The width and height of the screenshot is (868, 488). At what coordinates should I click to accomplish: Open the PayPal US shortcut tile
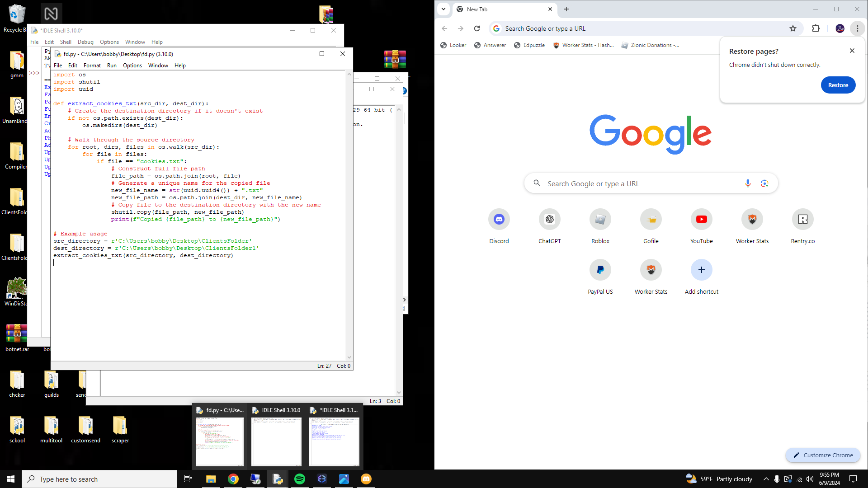(600, 270)
